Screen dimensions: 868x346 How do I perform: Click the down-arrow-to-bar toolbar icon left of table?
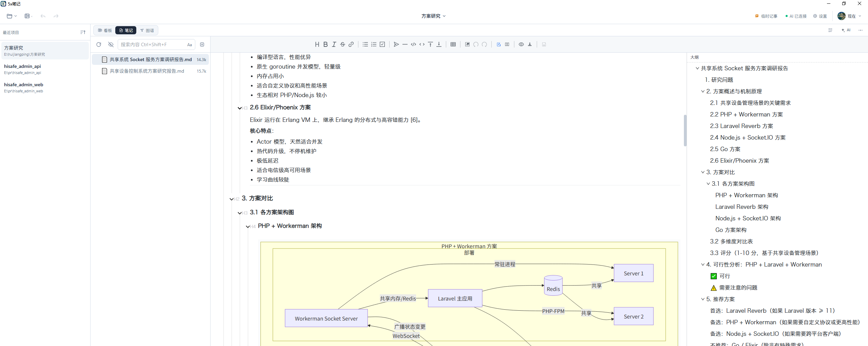click(439, 44)
